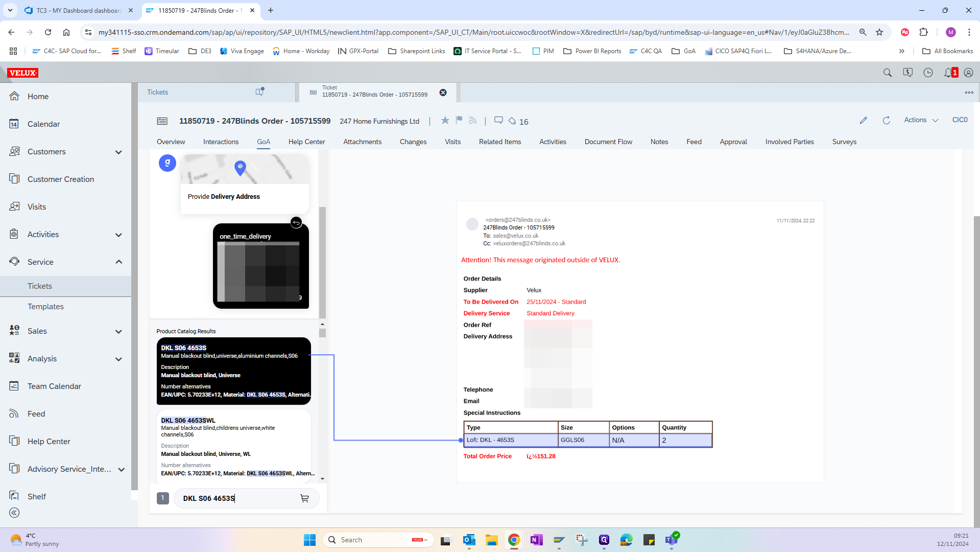The width and height of the screenshot is (980, 552).
Task: Expand the Analysis menu chevron
Action: click(118, 359)
